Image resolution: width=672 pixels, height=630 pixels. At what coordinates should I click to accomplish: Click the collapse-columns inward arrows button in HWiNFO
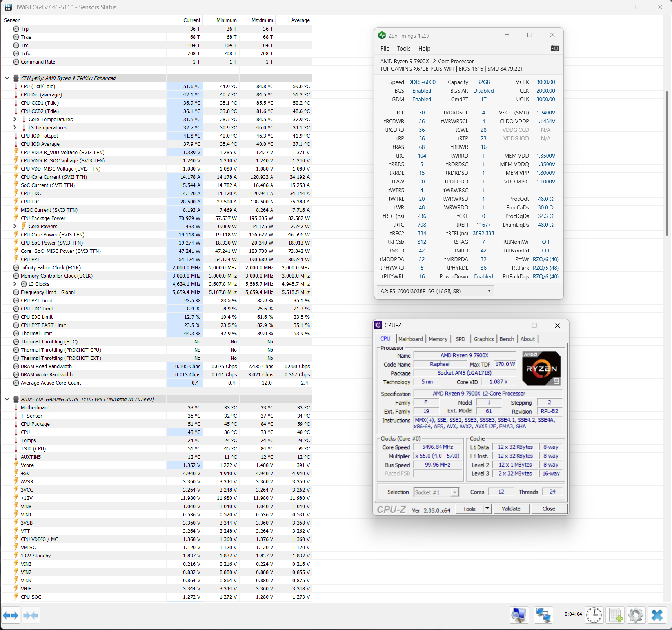click(x=31, y=615)
